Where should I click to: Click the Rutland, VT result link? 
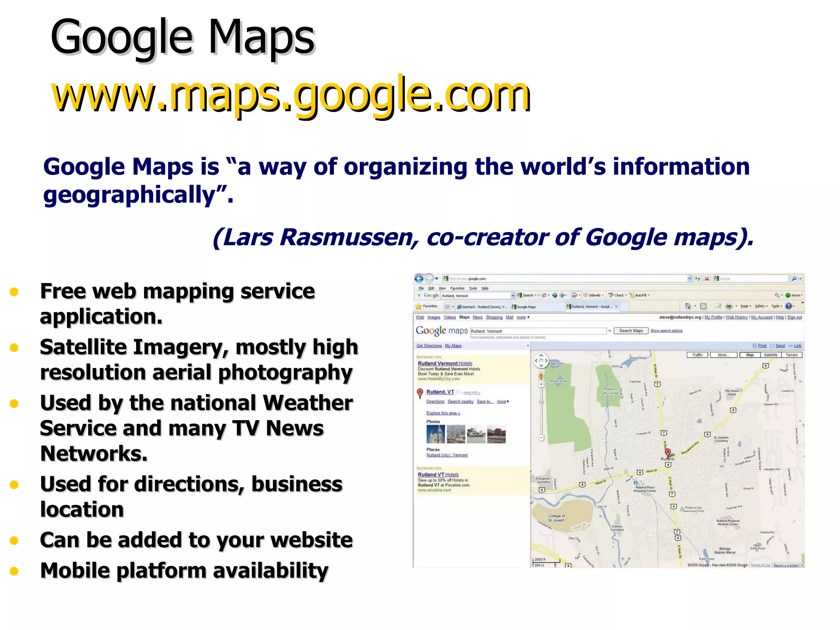pyautogui.click(x=440, y=392)
